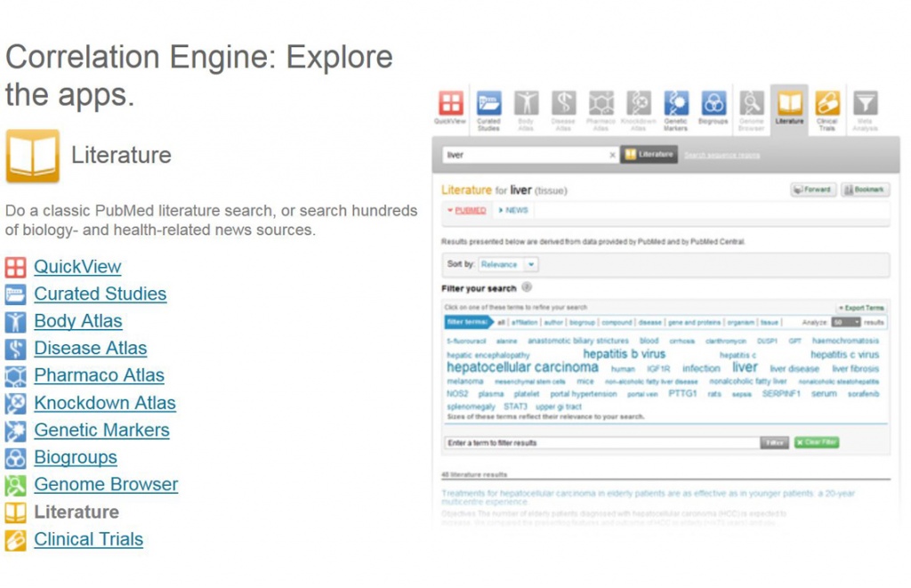
Task: Click the Literature search button beside search box
Action: 649,155
